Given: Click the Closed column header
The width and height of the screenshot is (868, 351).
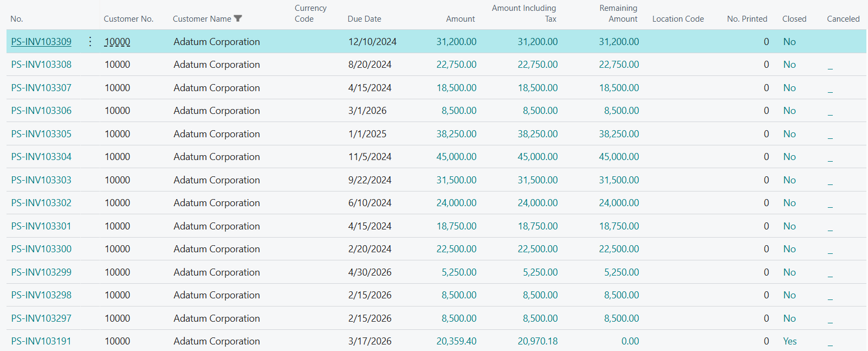Looking at the screenshot, I should click(794, 19).
